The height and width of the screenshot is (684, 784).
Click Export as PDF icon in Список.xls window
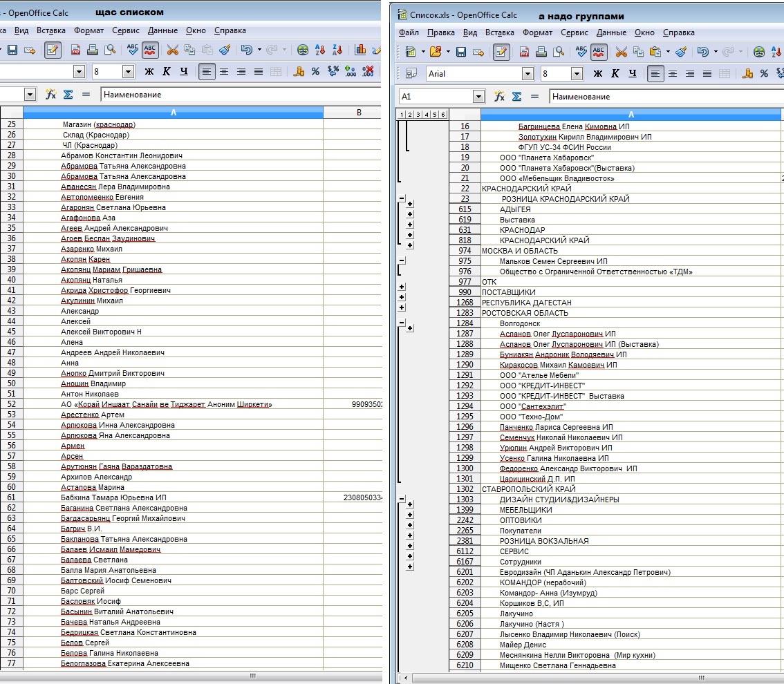525,52
